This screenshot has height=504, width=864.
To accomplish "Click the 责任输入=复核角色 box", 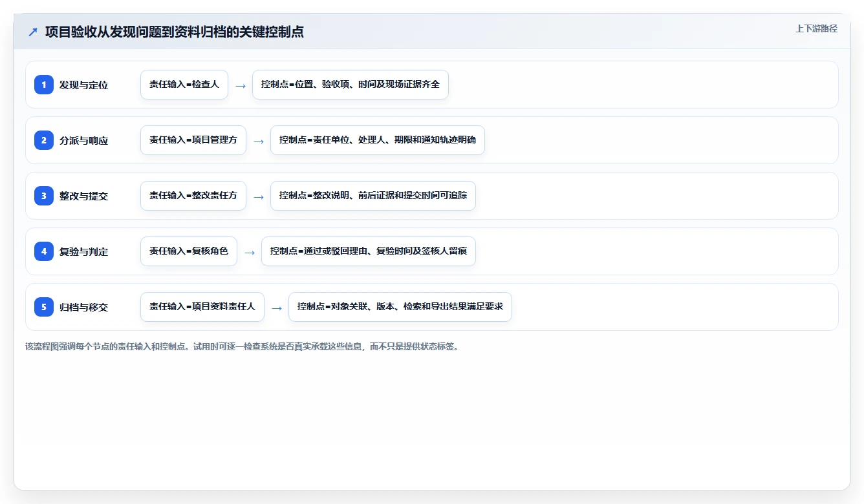I will (x=189, y=251).
